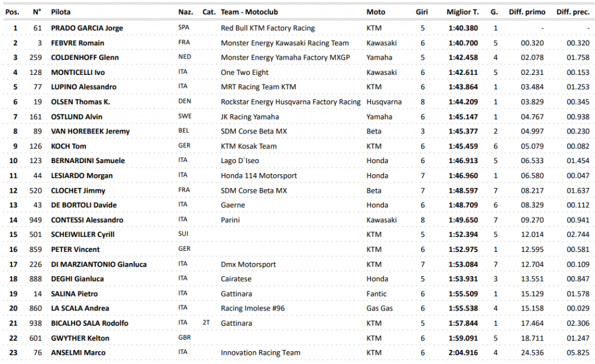Viewport: 595px width, 364px height.
Task: Select rider VAN HOREBEEK Jeremy
Action: (x=90, y=131)
